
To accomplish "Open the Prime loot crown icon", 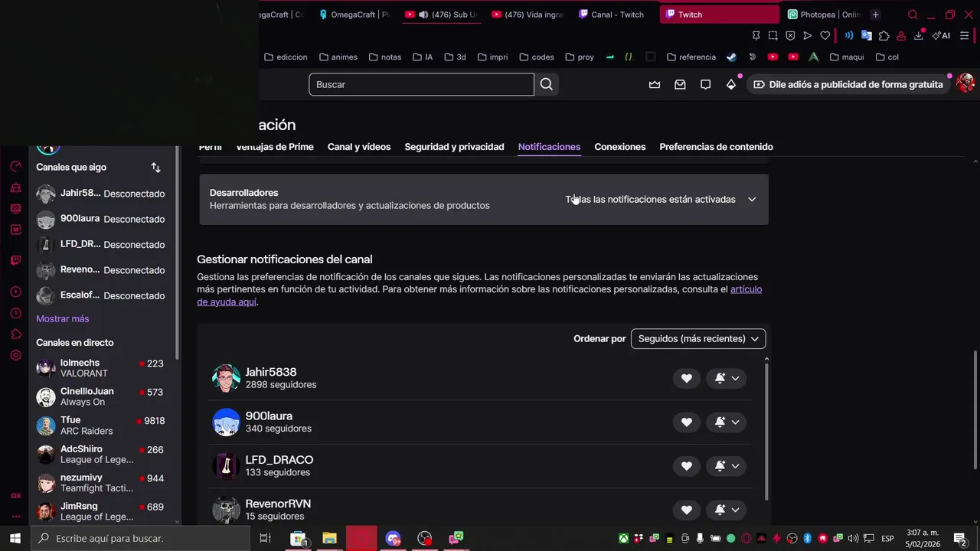I will point(655,84).
